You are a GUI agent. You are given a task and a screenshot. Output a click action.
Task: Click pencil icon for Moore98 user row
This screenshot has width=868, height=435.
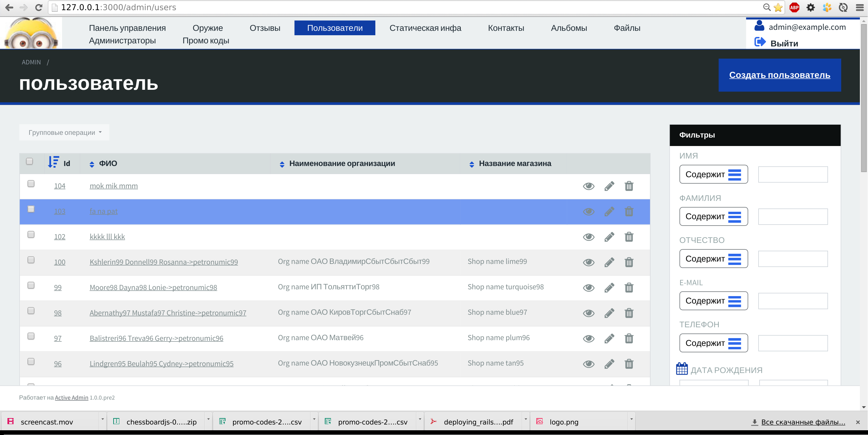coord(609,288)
